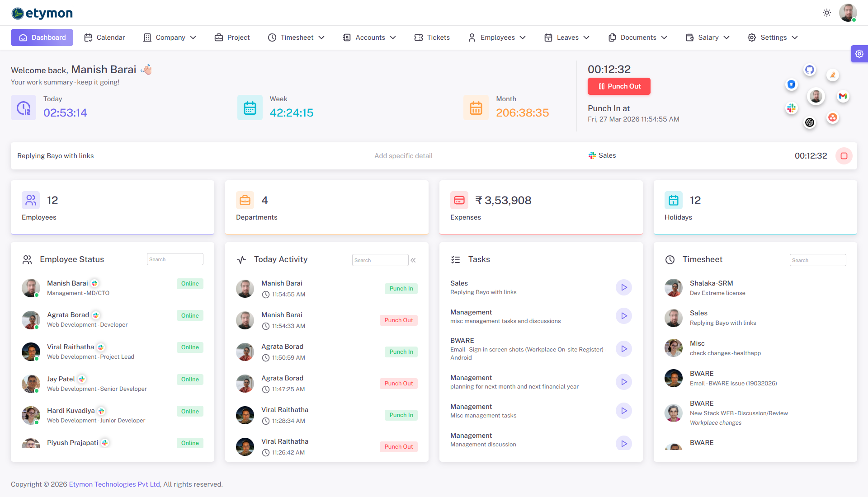The width and height of the screenshot is (868, 497).
Task: Stop the running Sales task timer
Action: point(844,156)
